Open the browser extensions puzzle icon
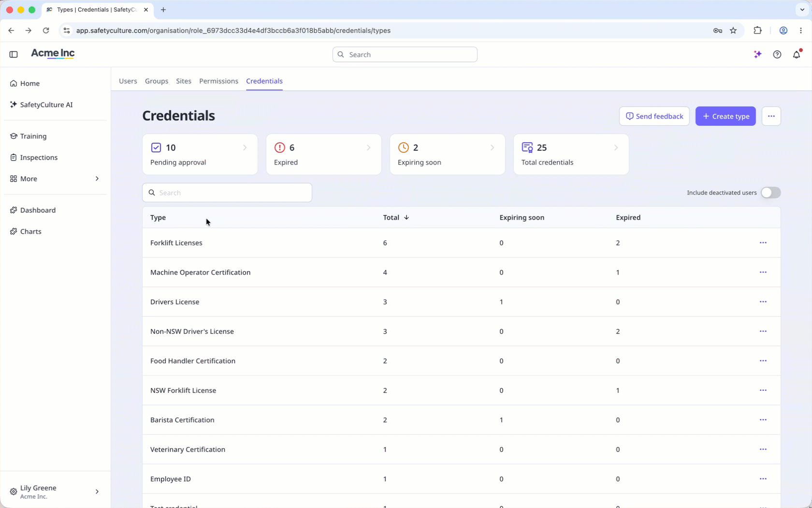Screen dimensions: 812x508 click(757, 30)
